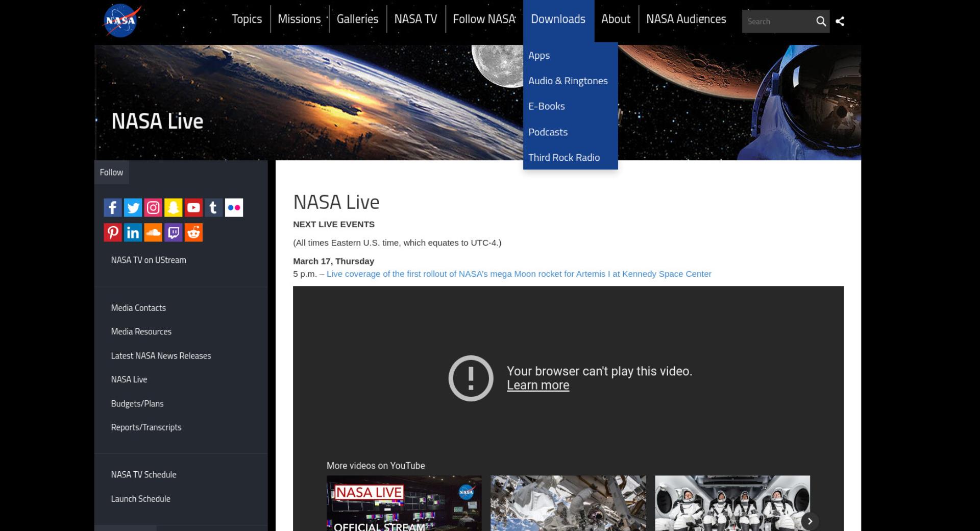The width and height of the screenshot is (980, 531).
Task: Open Latest NASA News Releases link
Action: (161, 356)
